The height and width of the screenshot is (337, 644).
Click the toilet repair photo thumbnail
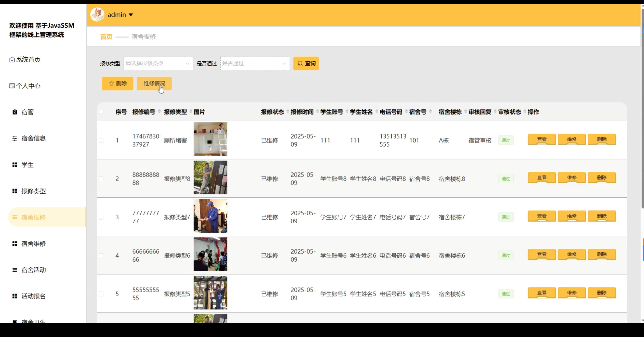(210, 139)
